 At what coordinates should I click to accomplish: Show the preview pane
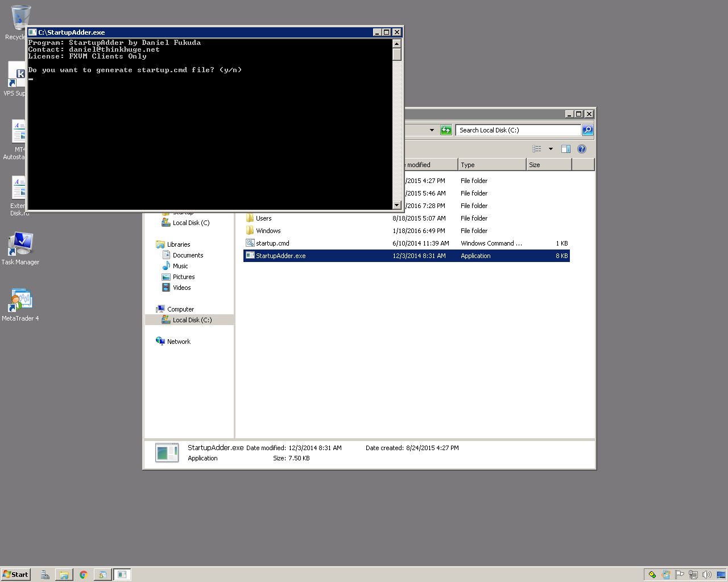click(x=565, y=149)
